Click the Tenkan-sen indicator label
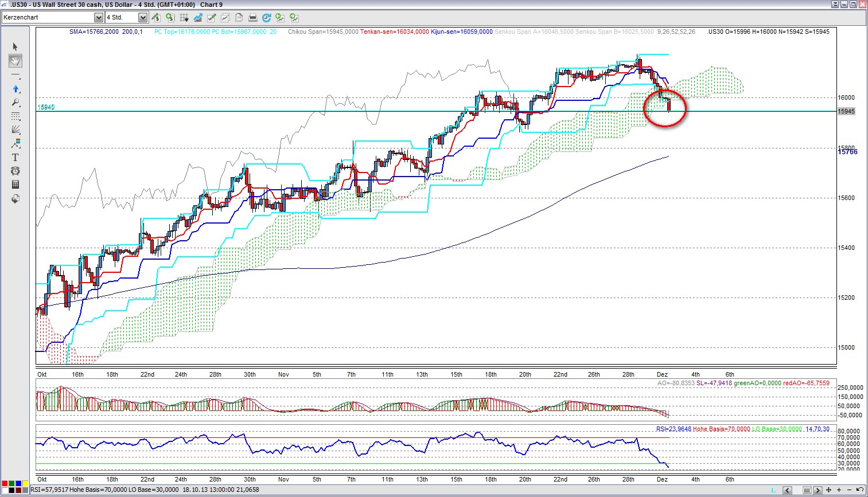The height and width of the screenshot is (497, 868). click(x=394, y=32)
